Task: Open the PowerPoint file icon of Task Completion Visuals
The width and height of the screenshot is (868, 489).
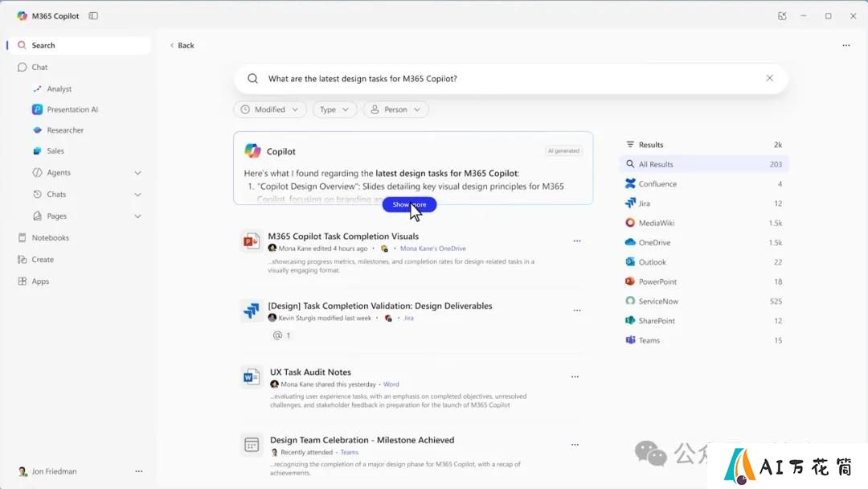Action: 252,241
